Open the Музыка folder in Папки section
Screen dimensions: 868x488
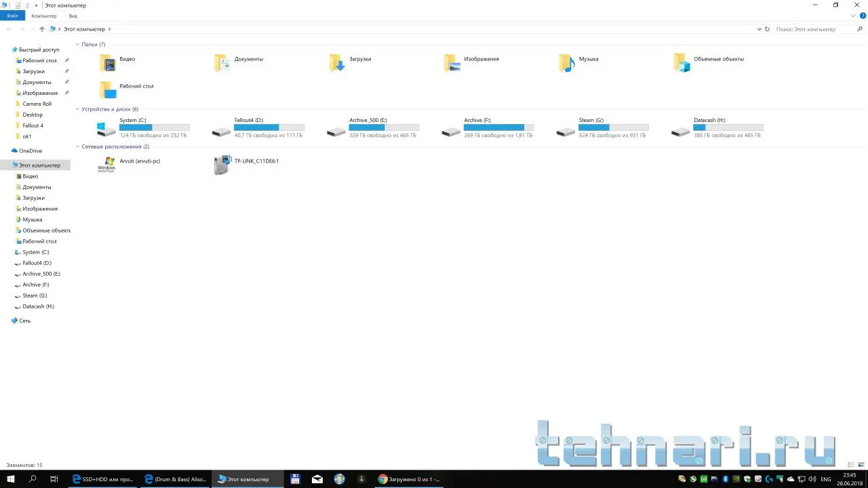(x=567, y=63)
